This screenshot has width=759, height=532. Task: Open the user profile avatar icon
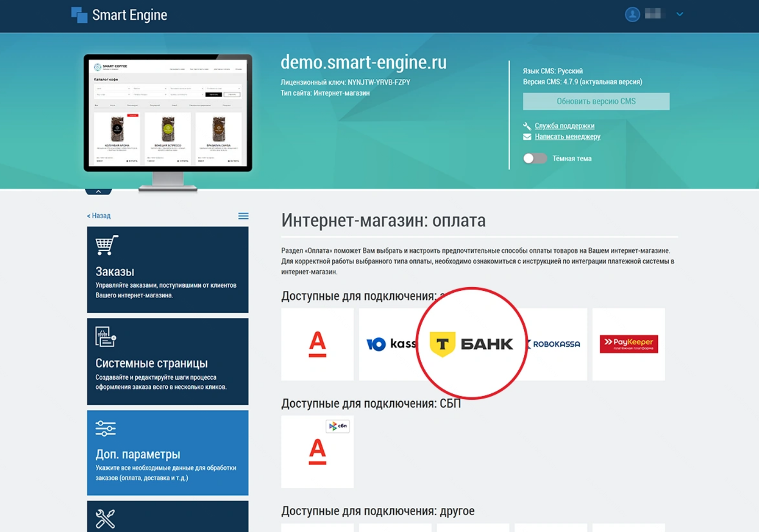632,15
